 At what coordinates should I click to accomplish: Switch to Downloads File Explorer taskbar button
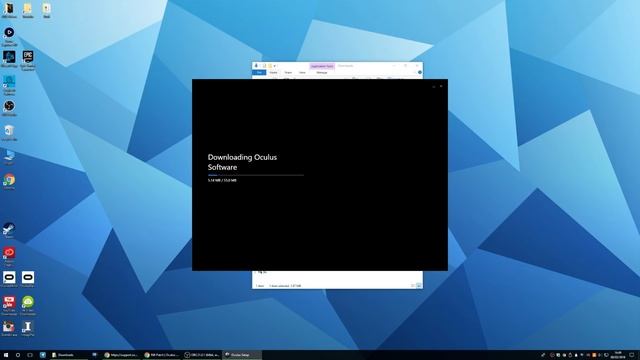coord(68,355)
